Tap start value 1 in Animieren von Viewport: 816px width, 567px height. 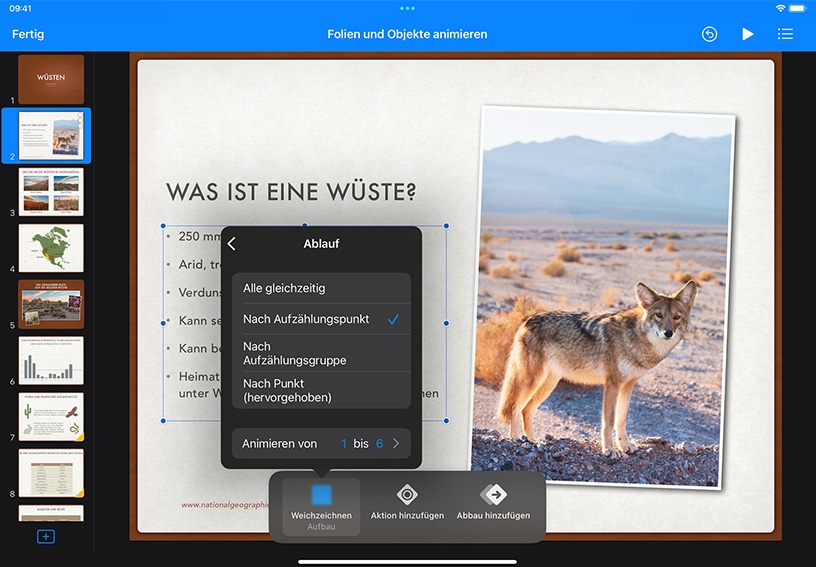(344, 444)
